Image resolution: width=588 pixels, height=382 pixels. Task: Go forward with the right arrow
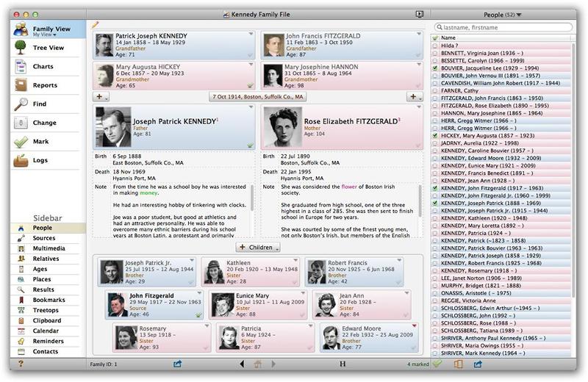click(x=273, y=364)
